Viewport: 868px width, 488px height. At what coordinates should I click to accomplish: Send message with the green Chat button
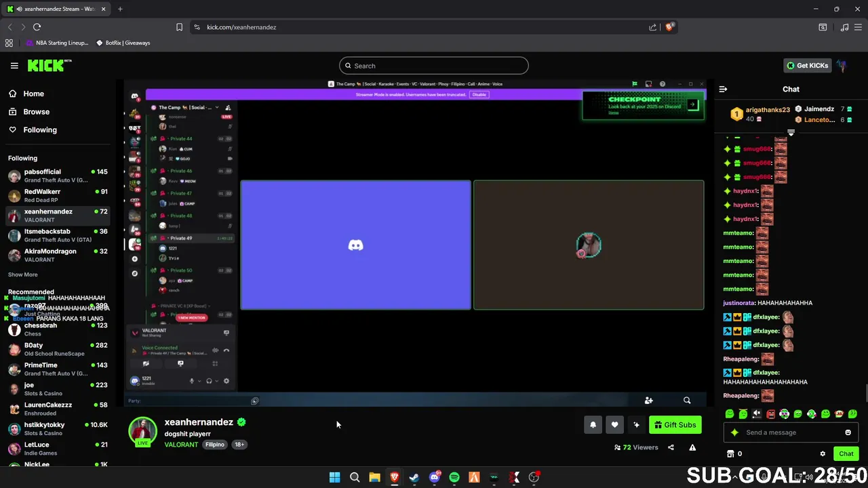click(x=846, y=454)
